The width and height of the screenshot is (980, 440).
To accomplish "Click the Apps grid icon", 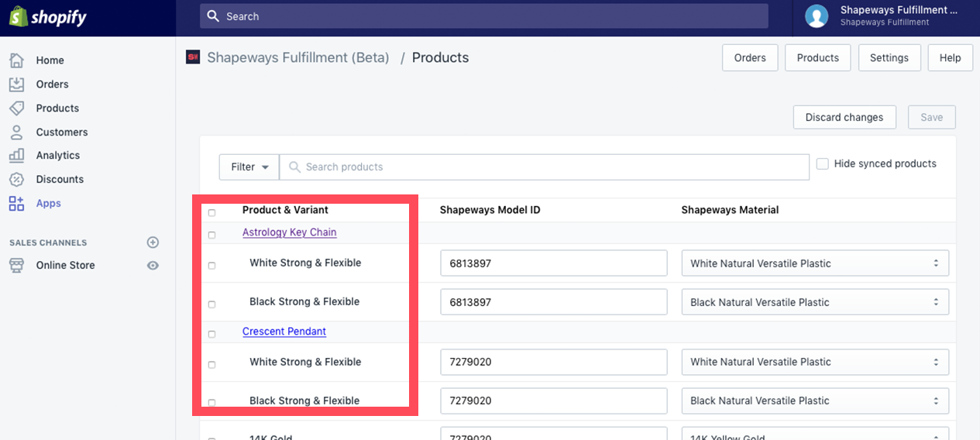I will point(16,203).
